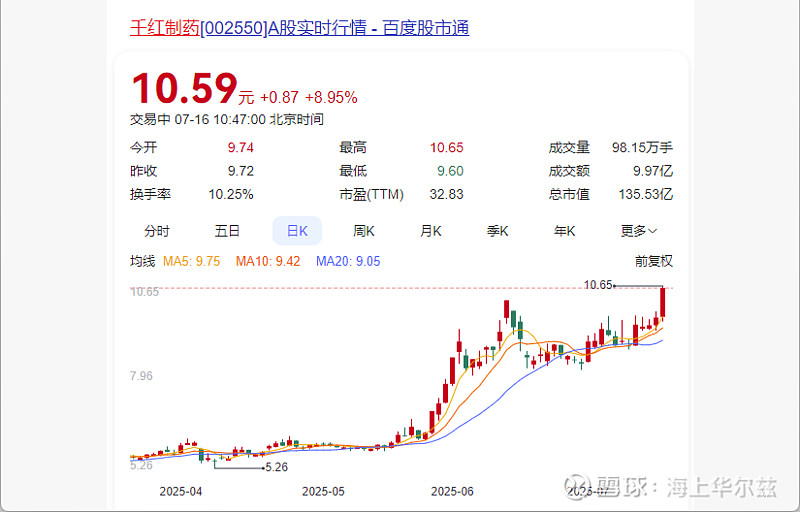Click the 最低 value 9.60
This screenshot has width=800, height=512.
tap(451, 171)
